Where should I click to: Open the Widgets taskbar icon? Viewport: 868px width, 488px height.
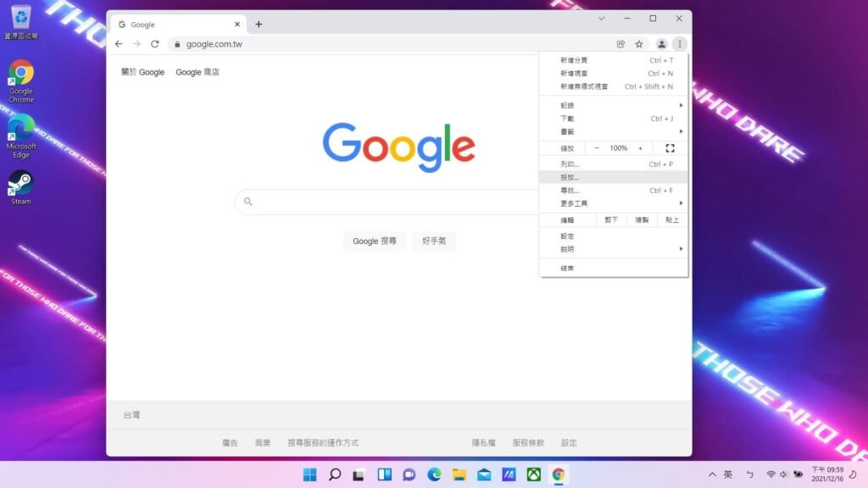384,474
